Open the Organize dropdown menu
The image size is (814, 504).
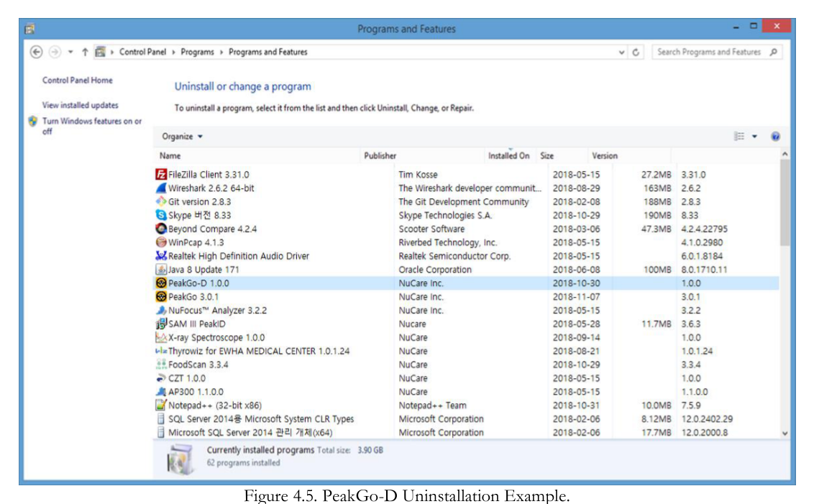click(182, 137)
